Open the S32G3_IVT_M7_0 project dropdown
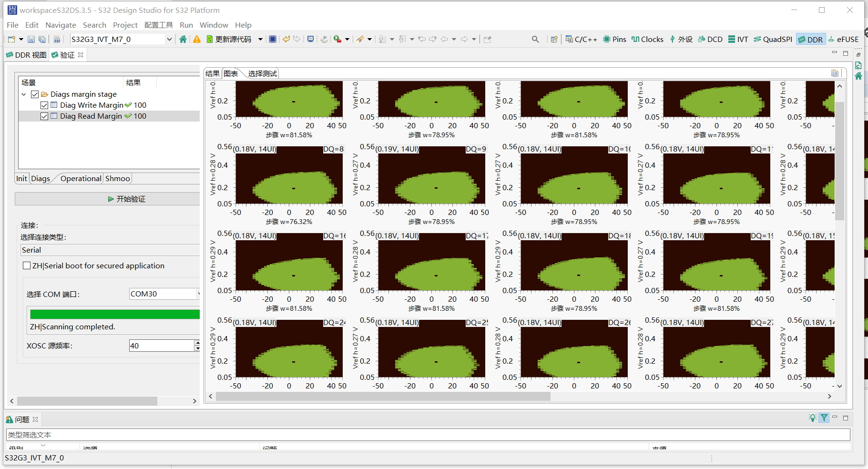 click(x=169, y=39)
